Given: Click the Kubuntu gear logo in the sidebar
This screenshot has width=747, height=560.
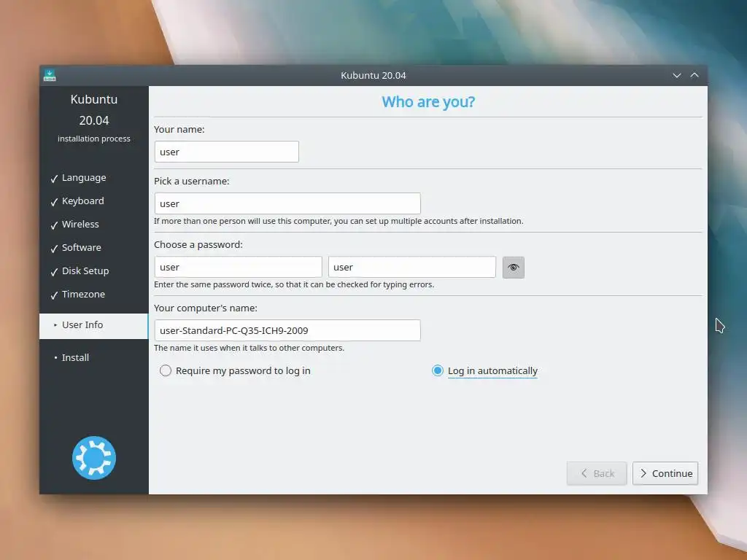Looking at the screenshot, I should pos(94,458).
